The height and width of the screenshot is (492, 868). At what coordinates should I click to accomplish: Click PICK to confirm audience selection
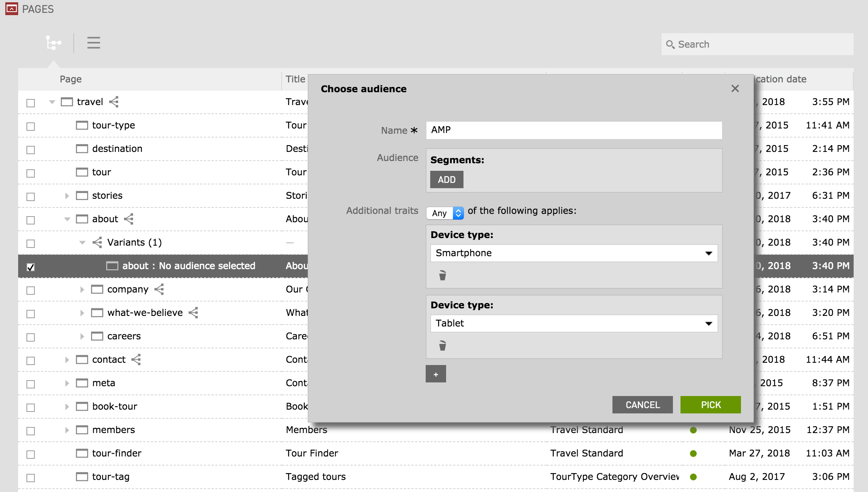(x=711, y=404)
